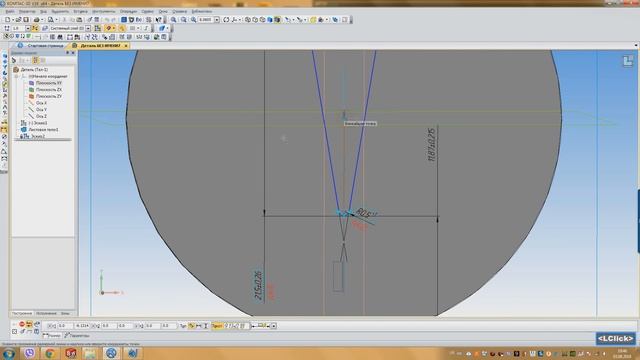Click the Paste icon
The height and width of the screenshot is (360, 640).
coord(79,20)
